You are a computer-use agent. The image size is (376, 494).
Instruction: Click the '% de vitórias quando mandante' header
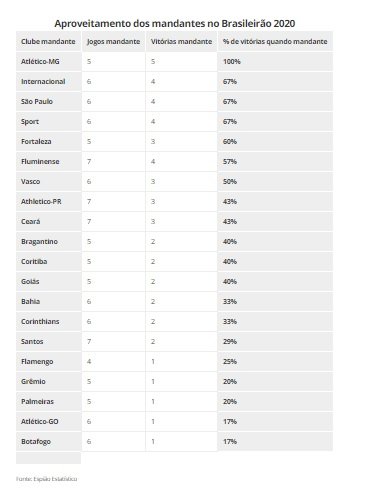(x=275, y=41)
